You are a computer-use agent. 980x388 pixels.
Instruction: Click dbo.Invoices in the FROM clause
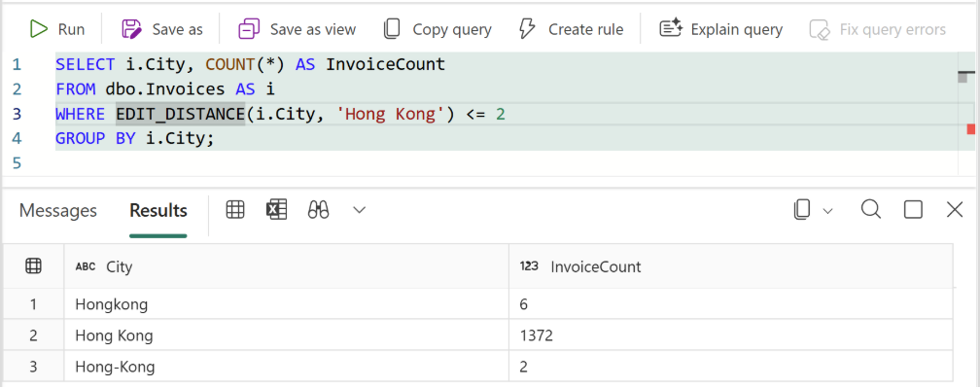coord(165,88)
